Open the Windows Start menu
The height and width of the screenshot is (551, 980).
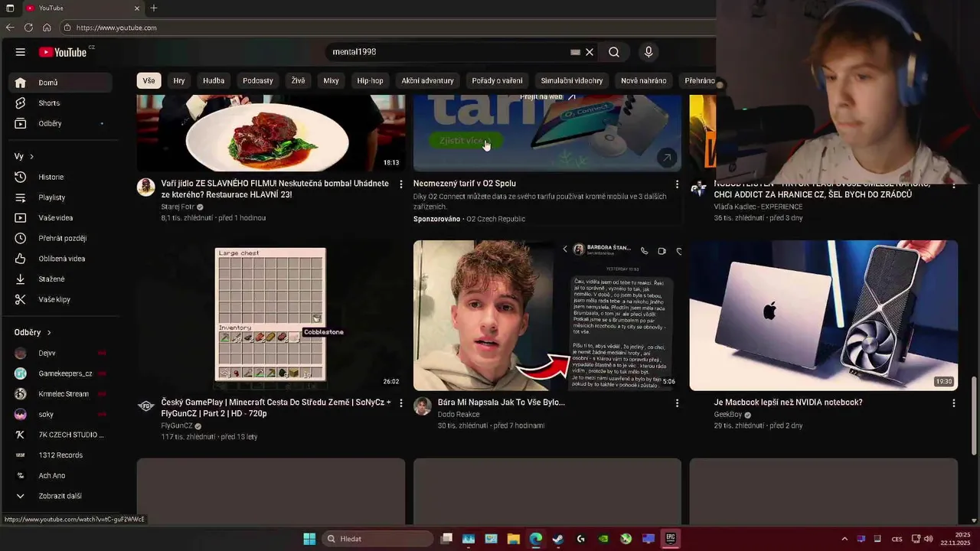[x=309, y=539]
